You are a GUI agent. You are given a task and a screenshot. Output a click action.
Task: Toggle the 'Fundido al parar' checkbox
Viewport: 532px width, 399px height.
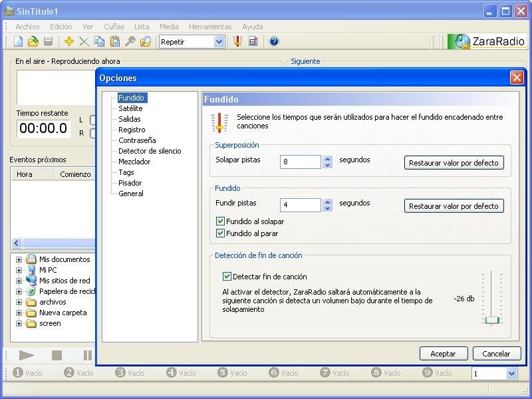(221, 233)
